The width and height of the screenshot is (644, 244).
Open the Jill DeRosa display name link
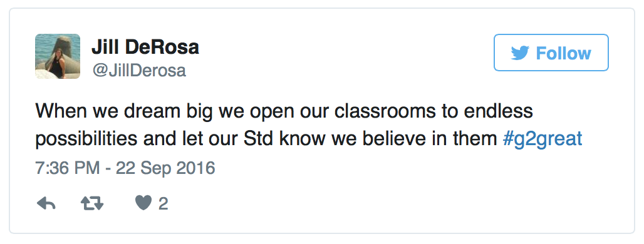(x=145, y=47)
